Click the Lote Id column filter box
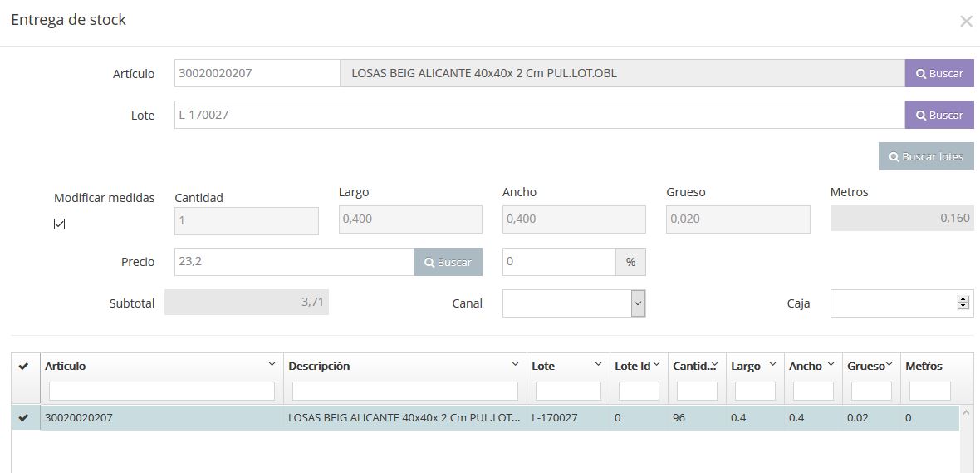The height and width of the screenshot is (473, 980). click(639, 391)
